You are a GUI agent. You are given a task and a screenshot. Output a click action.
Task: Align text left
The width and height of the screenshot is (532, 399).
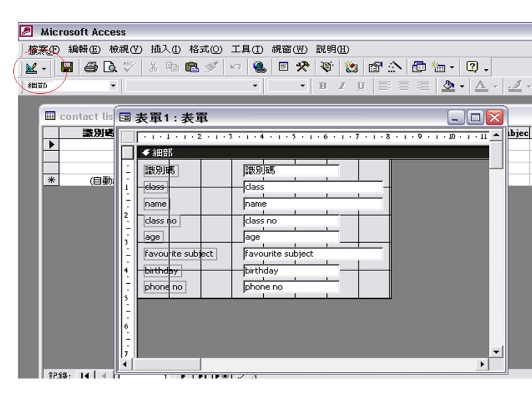point(385,86)
